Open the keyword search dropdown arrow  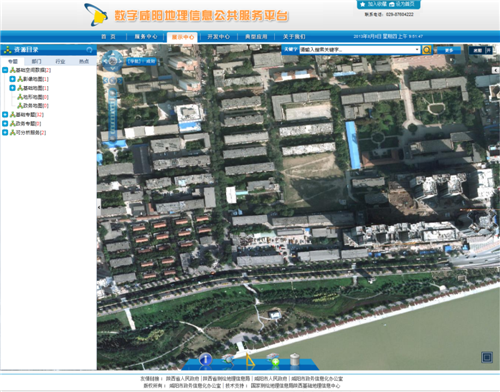click(417, 50)
